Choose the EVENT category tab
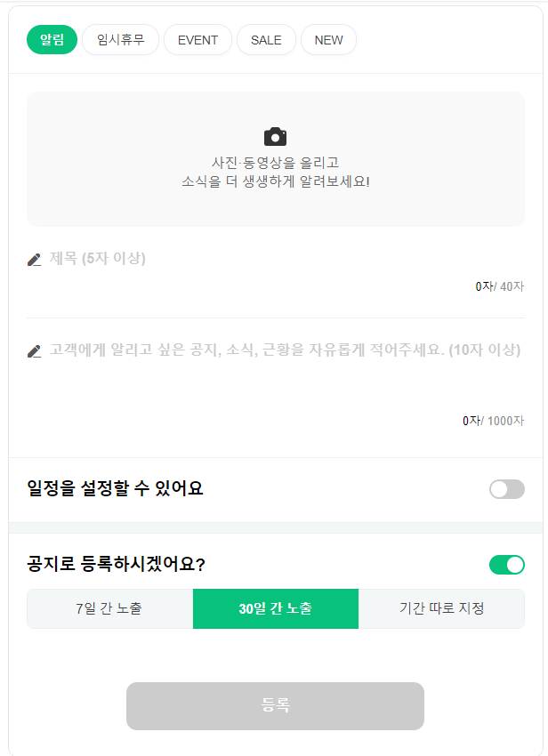 click(197, 39)
